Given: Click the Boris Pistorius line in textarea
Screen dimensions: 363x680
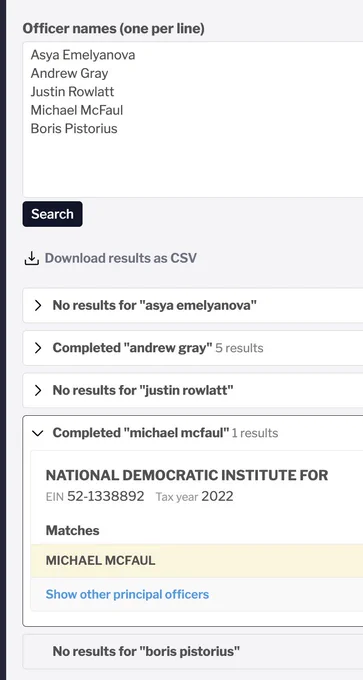Looking at the screenshot, I should pos(74,129).
